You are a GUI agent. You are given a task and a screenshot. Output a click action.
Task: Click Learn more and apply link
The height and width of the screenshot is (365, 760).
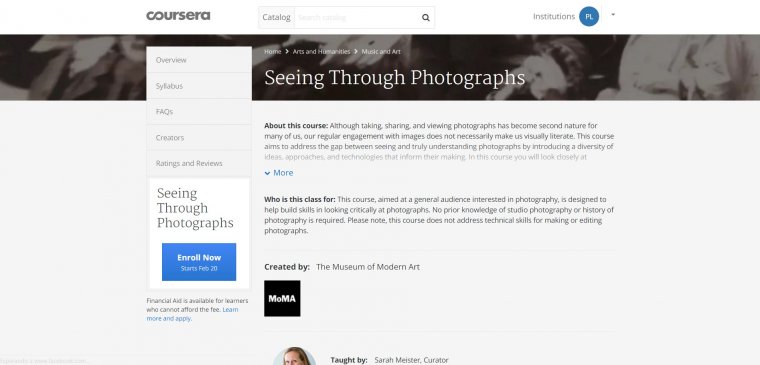point(192,314)
